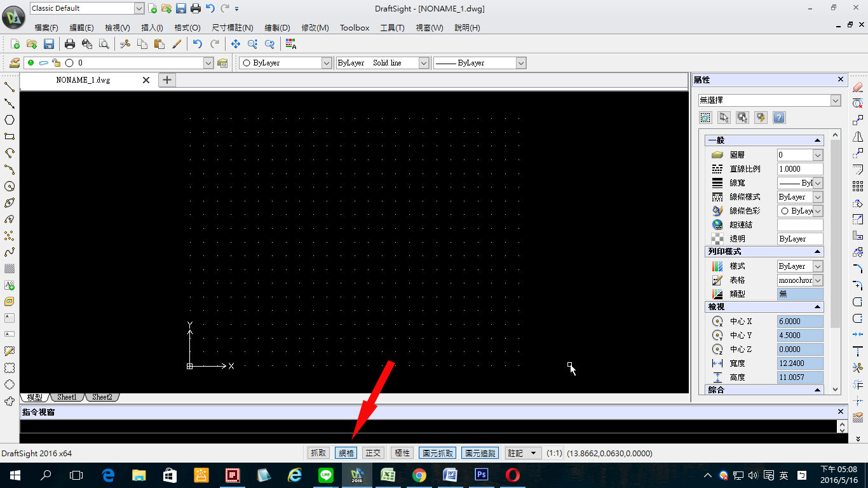Select the Spline curve tool
The image size is (868, 488).
tap(10, 252)
